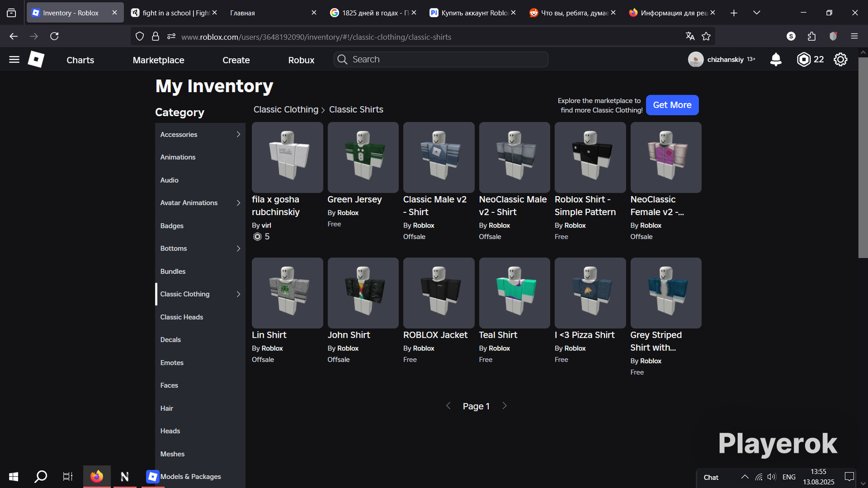Open the Classic Clothing breadcrumb link
This screenshot has width=868, height=488.
(286, 109)
